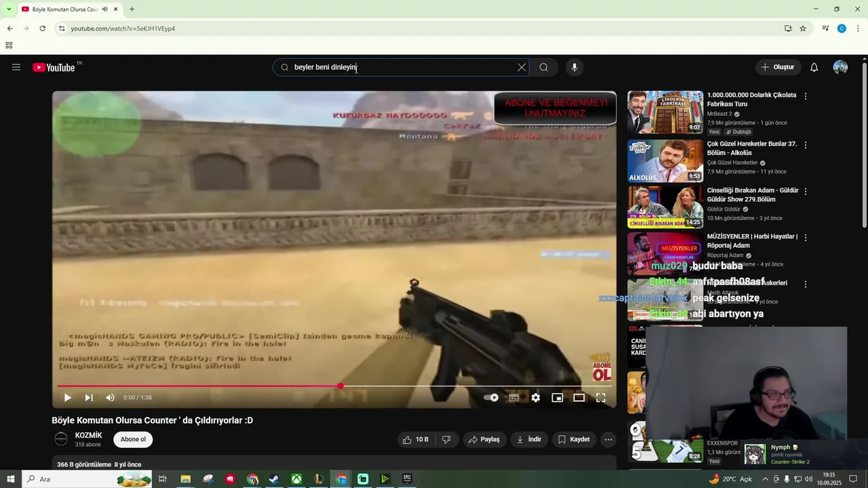Mute the tab via audio indicator

click(105, 9)
